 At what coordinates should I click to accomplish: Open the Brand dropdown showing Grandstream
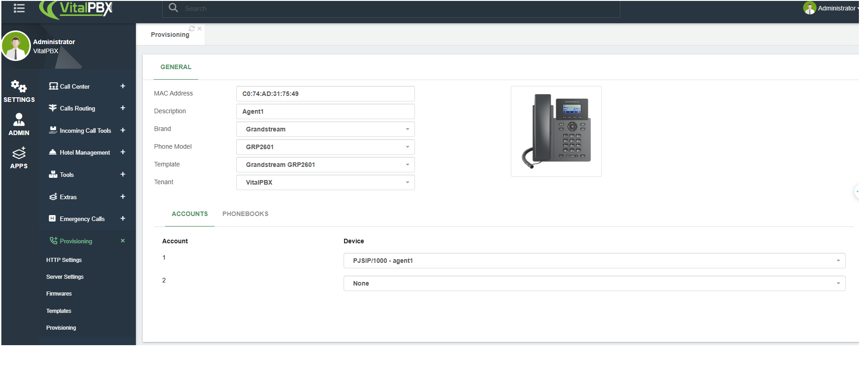pos(325,129)
